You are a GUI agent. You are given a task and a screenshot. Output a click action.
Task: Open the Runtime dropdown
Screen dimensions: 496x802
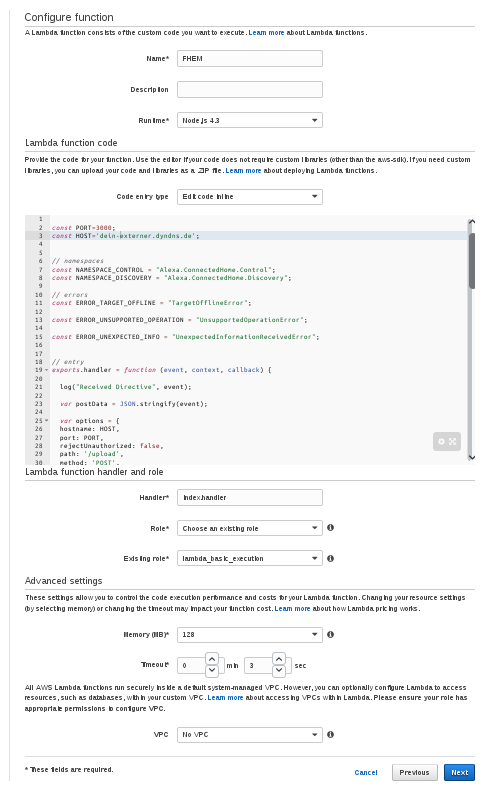(250, 120)
